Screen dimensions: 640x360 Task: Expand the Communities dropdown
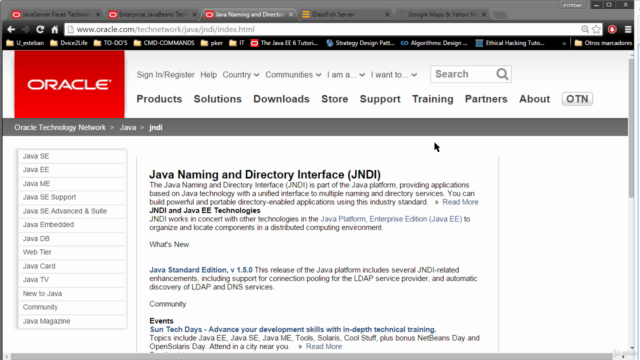[x=293, y=75]
